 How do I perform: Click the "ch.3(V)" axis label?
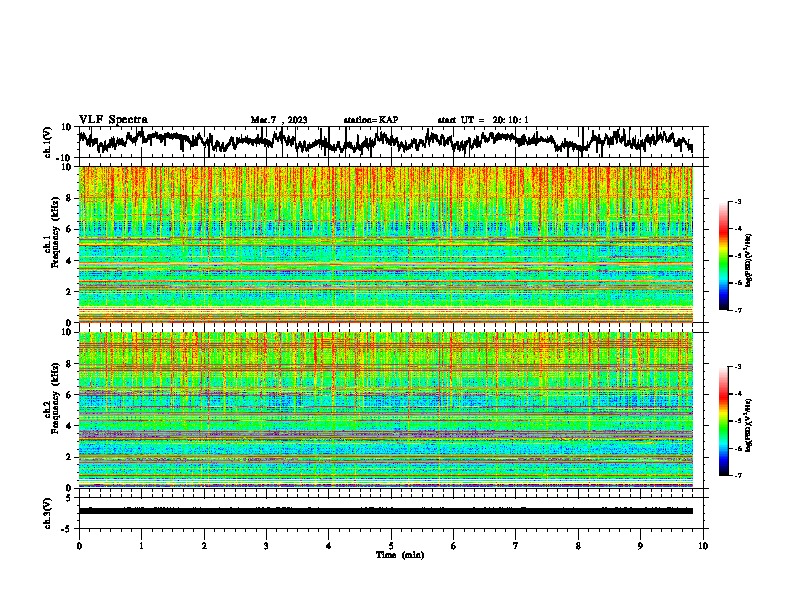pos(48,513)
